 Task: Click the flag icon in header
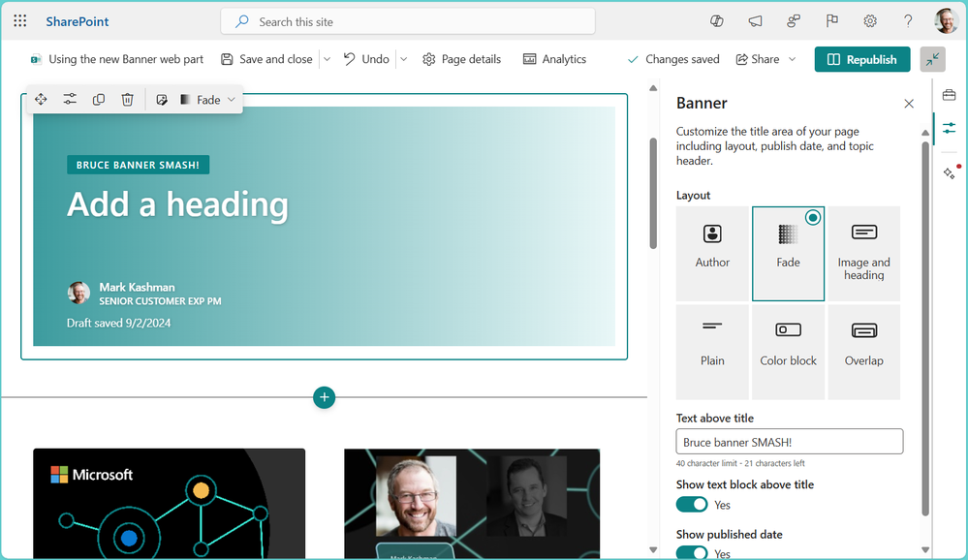pyautogui.click(x=831, y=21)
